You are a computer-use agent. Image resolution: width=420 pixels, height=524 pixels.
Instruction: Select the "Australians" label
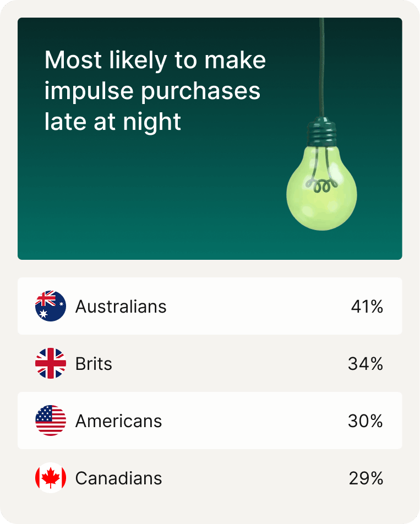coord(121,307)
